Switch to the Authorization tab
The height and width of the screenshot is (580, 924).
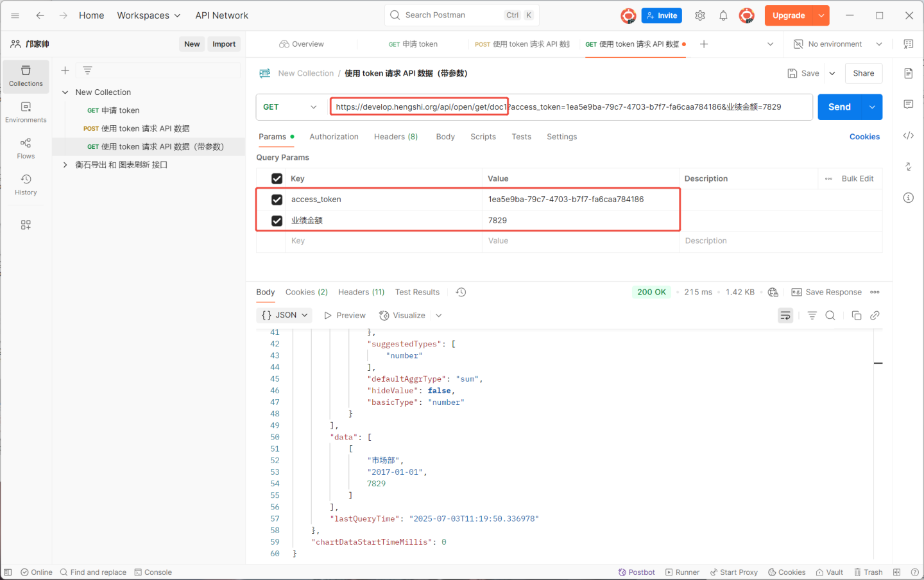coord(334,137)
